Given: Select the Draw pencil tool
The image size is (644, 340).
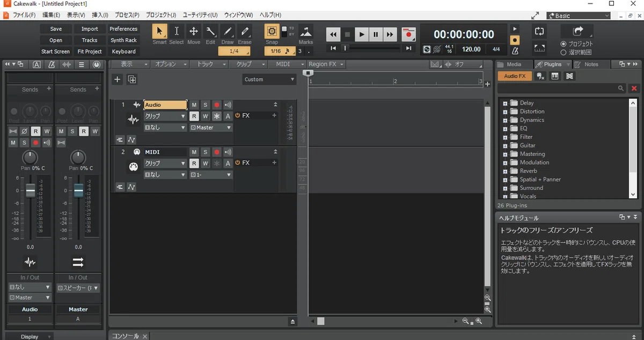Looking at the screenshot, I should (228, 31).
